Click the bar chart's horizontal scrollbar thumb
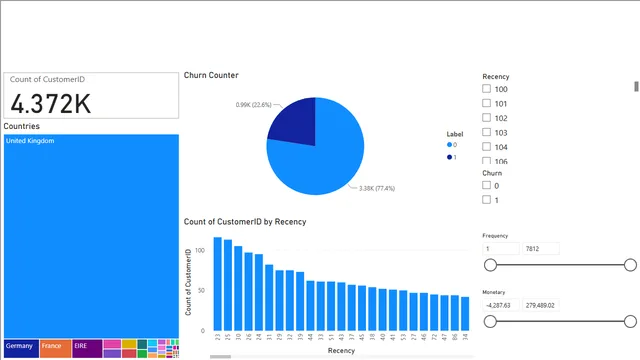 pyautogui.click(x=220, y=357)
